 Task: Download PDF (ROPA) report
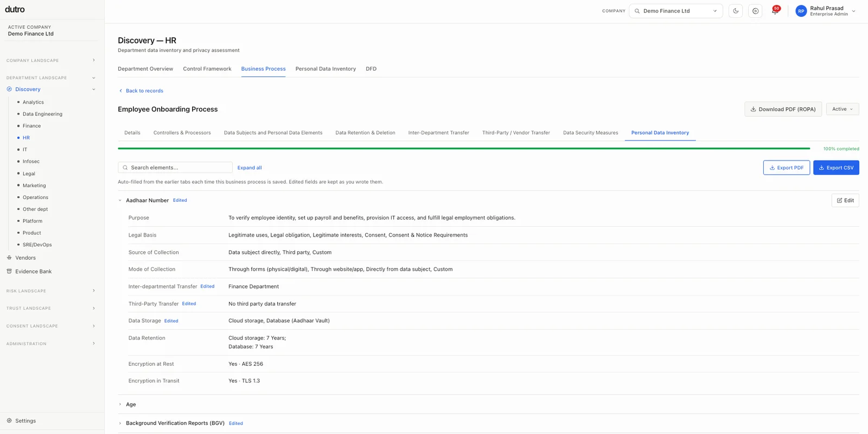(783, 109)
